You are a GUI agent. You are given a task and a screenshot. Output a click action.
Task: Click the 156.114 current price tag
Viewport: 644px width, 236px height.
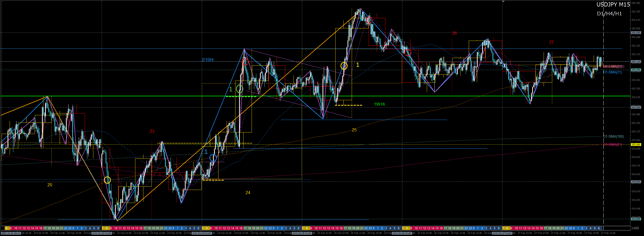(636, 62)
